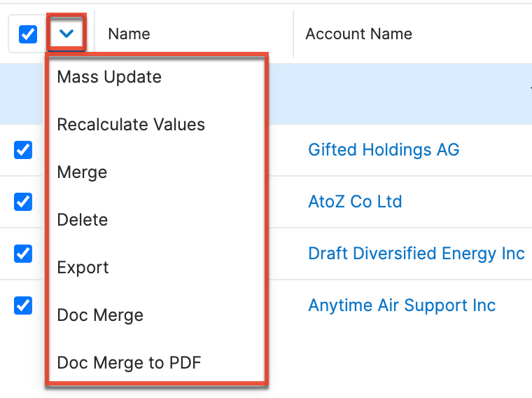The height and width of the screenshot is (398, 532).
Task: Select Recalculate Values in the menu
Action: (131, 125)
